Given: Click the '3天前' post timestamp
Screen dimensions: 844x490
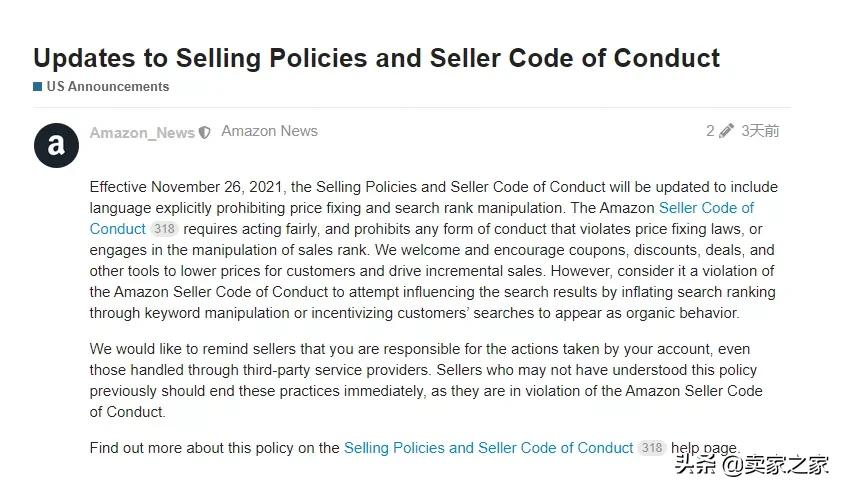Looking at the screenshot, I should point(760,131).
